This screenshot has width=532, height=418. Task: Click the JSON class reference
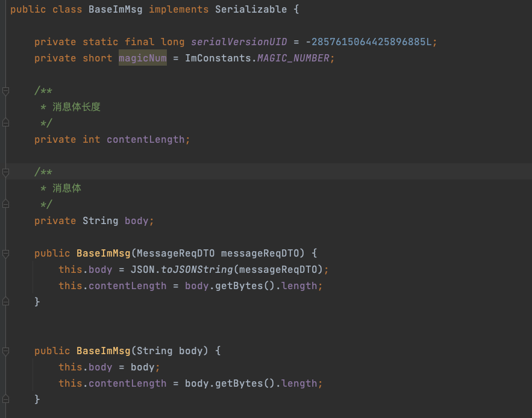(142, 269)
